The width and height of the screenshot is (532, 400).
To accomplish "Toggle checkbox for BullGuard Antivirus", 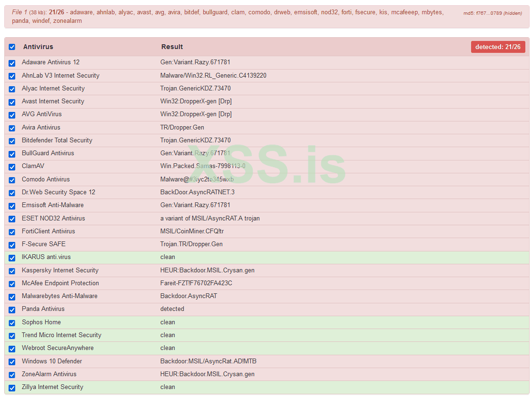I will point(12,154).
